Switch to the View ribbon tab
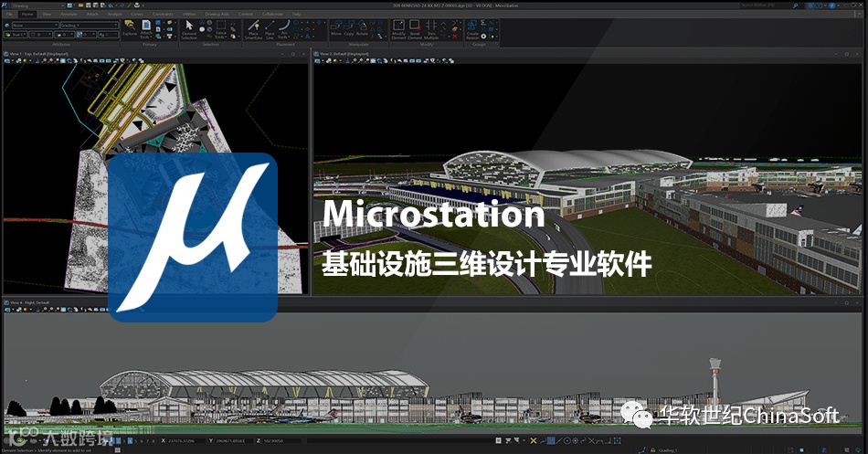The image size is (868, 454). pyautogui.click(x=47, y=14)
